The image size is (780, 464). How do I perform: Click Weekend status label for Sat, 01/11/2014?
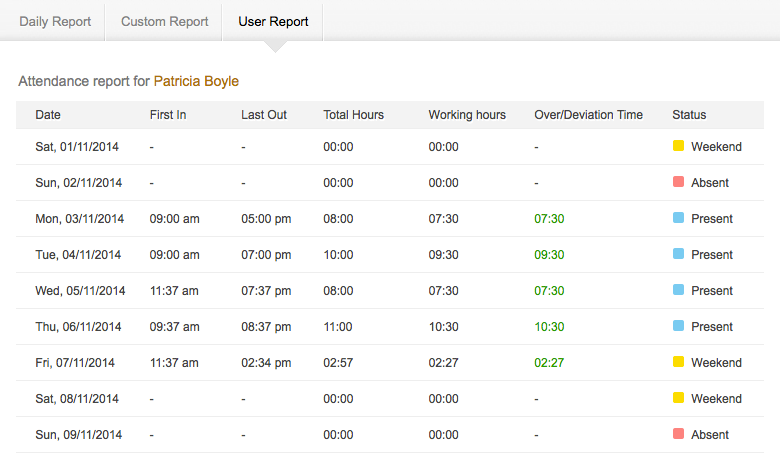pos(716,147)
